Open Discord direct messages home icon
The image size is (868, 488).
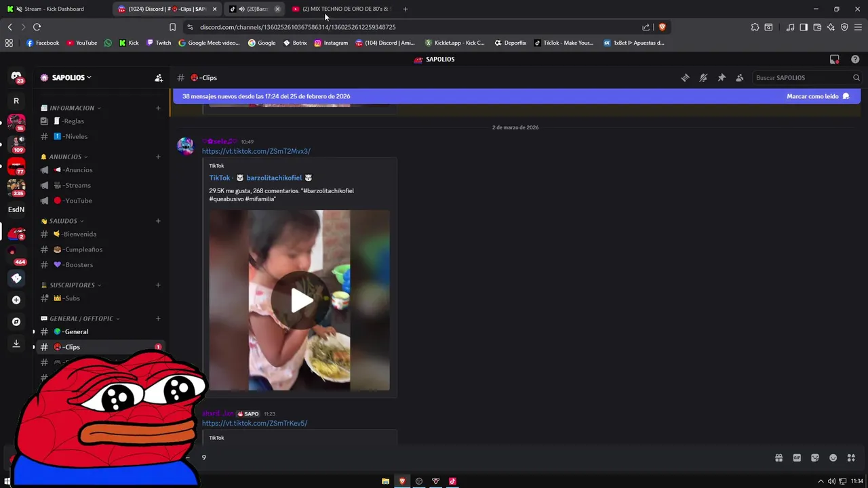pos(16,77)
